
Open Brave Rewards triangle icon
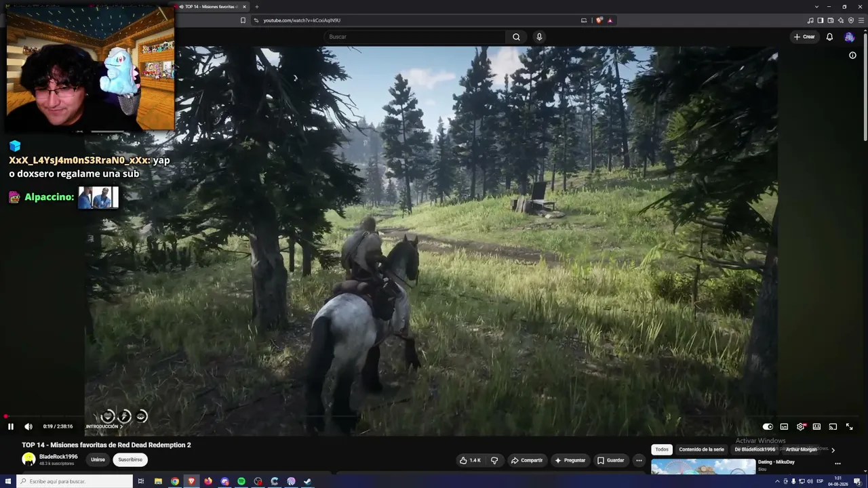tap(610, 20)
